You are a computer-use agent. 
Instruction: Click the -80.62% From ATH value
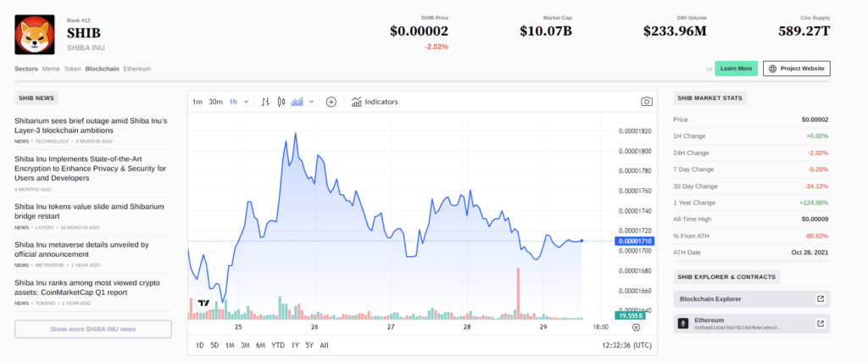(816, 236)
